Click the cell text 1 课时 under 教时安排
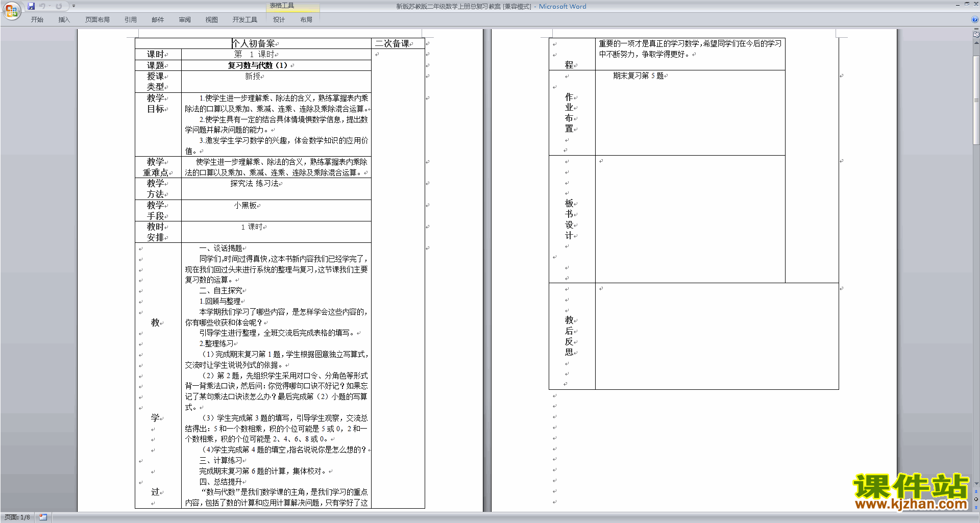Screen dimensions: 980x523 click(251, 227)
